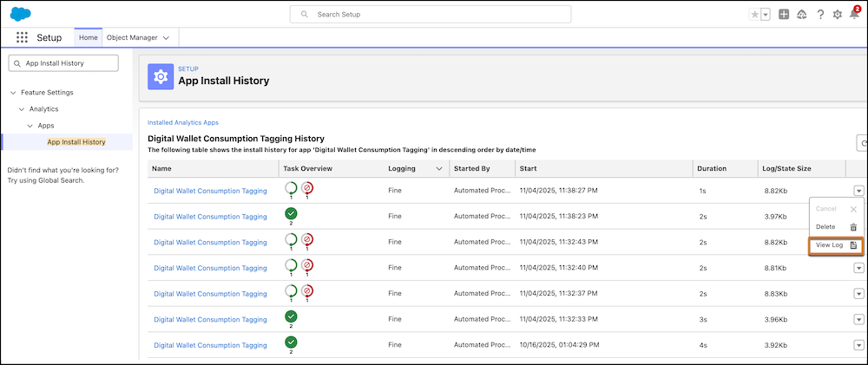The height and width of the screenshot is (365, 868).
Task: Click the magnifier icon in Quick Find box
Action: point(17,63)
